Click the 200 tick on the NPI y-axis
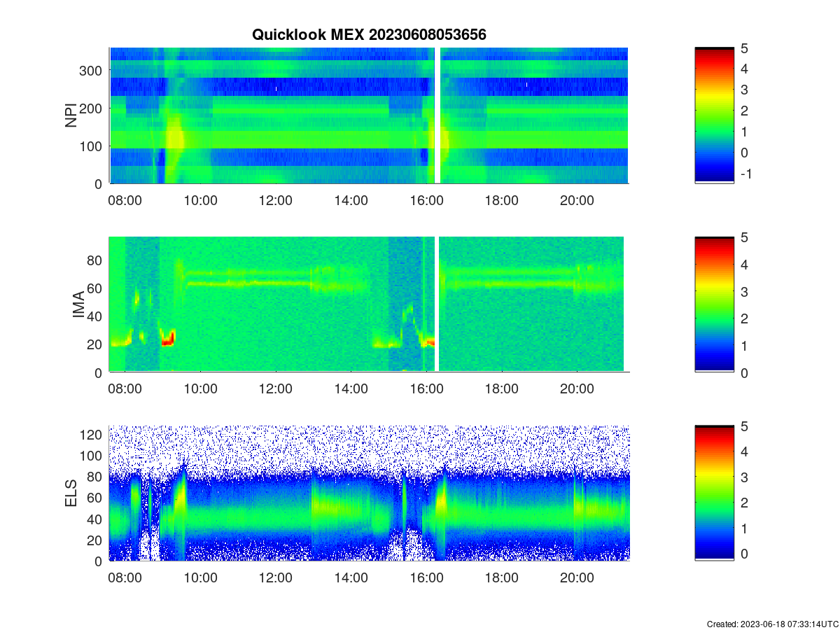Screen dimensions: 840x630 92,108
